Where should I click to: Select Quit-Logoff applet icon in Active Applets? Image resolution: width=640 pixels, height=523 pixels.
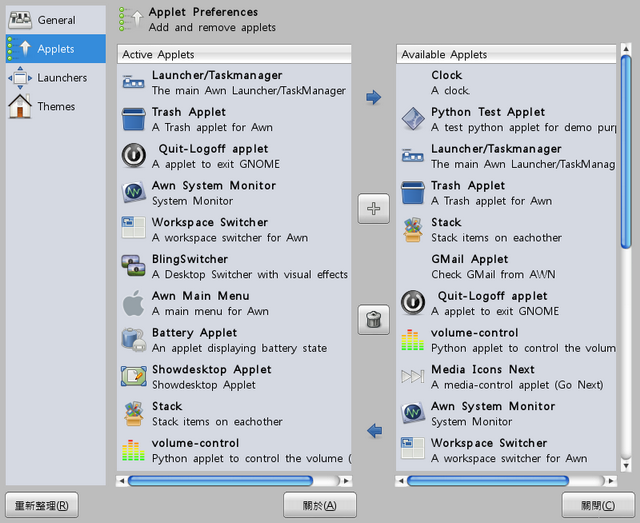[133, 156]
